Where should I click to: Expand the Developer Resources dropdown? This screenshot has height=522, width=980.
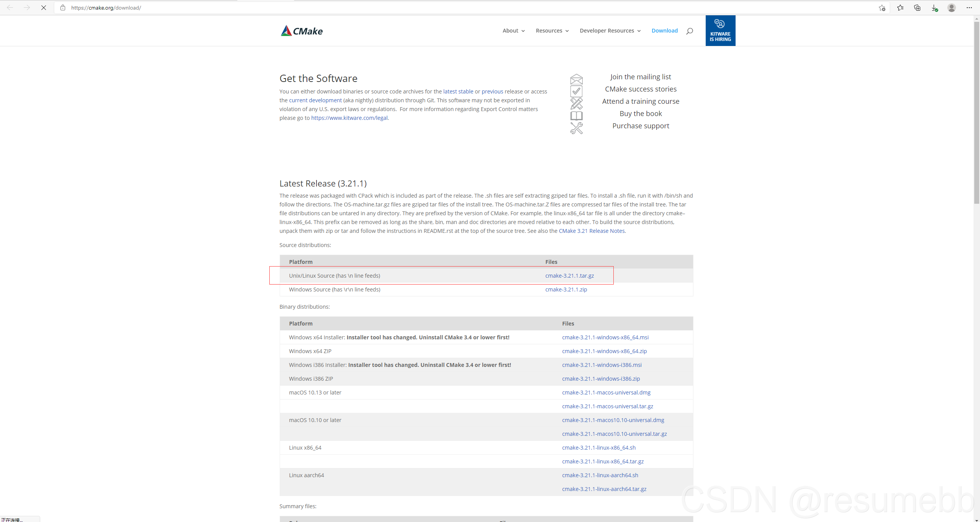pyautogui.click(x=610, y=31)
